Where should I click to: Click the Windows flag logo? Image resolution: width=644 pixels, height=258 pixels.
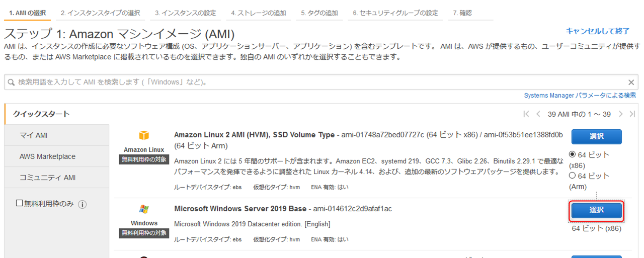click(144, 209)
